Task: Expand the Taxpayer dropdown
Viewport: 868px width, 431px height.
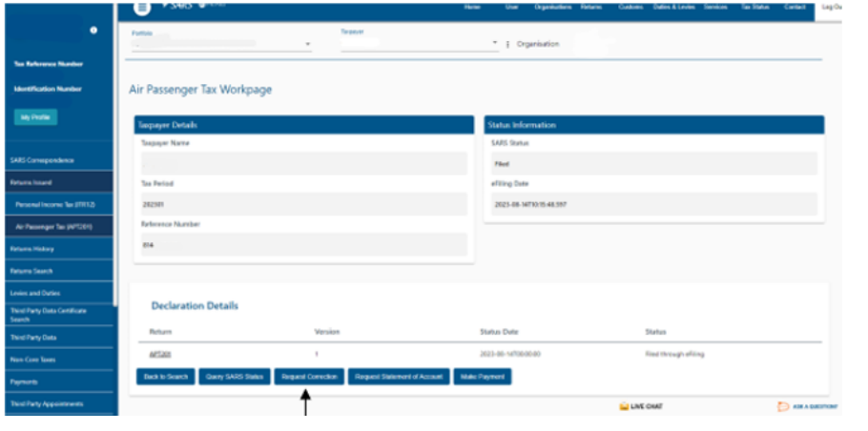Action: 494,44
